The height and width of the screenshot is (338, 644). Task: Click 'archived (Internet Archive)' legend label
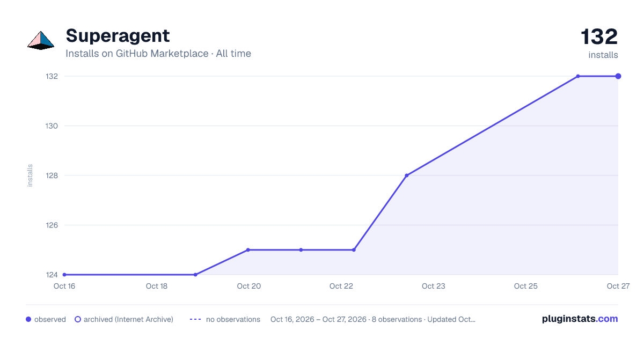pos(128,319)
